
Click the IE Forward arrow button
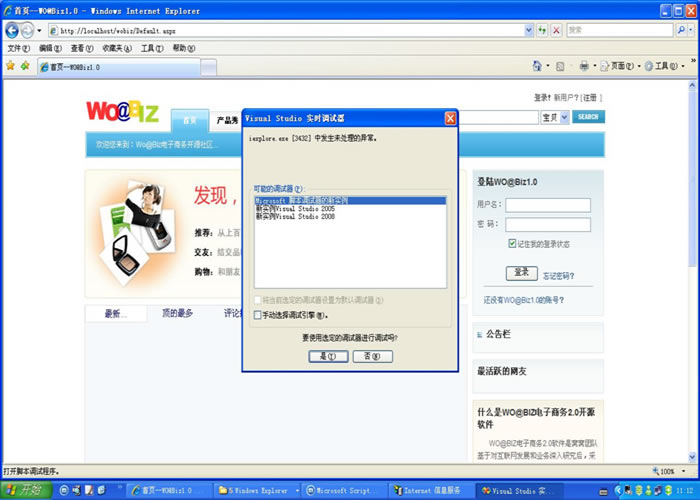tap(27, 30)
